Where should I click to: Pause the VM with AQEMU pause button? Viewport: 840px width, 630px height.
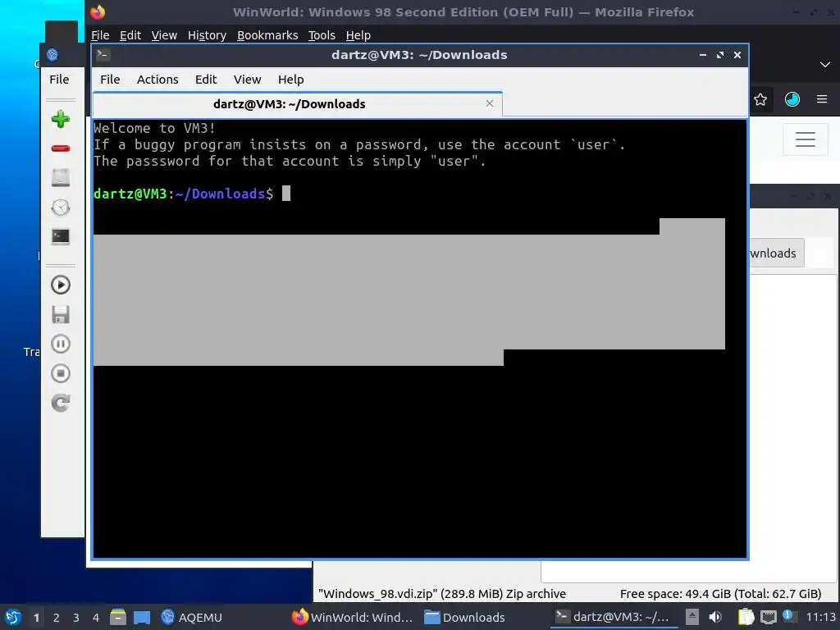point(61,344)
